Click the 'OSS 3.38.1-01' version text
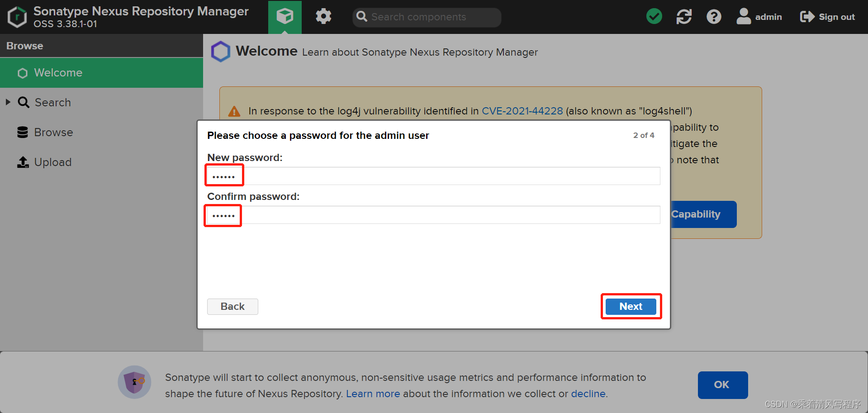Screen dimensions: 868x413 pyautogui.click(x=66, y=24)
